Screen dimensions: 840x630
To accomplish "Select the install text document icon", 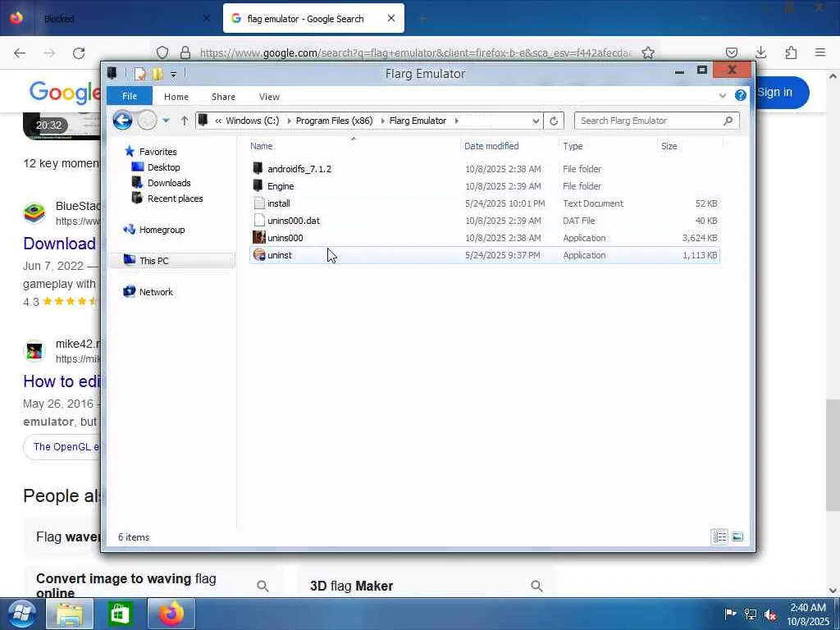I will [x=259, y=203].
